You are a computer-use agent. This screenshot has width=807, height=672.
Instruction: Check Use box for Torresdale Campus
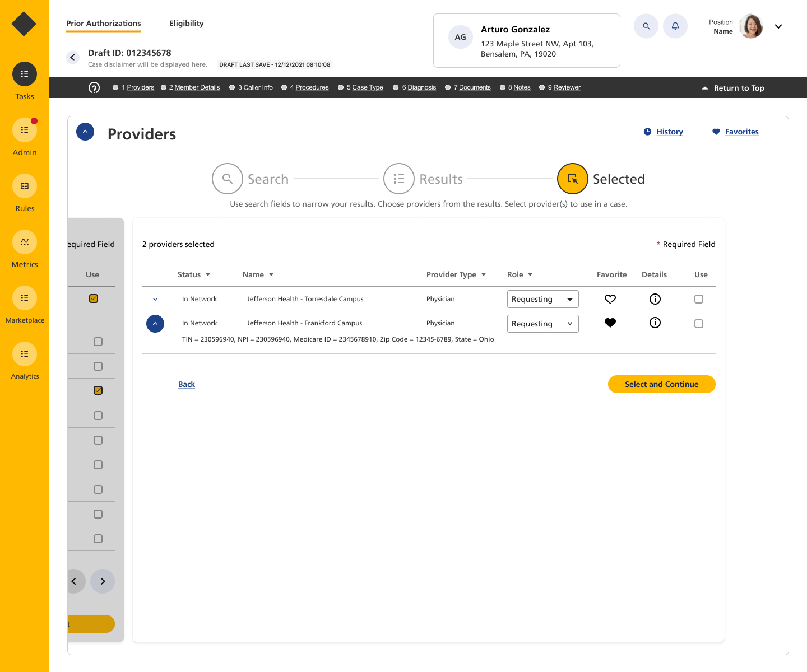pos(698,299)
